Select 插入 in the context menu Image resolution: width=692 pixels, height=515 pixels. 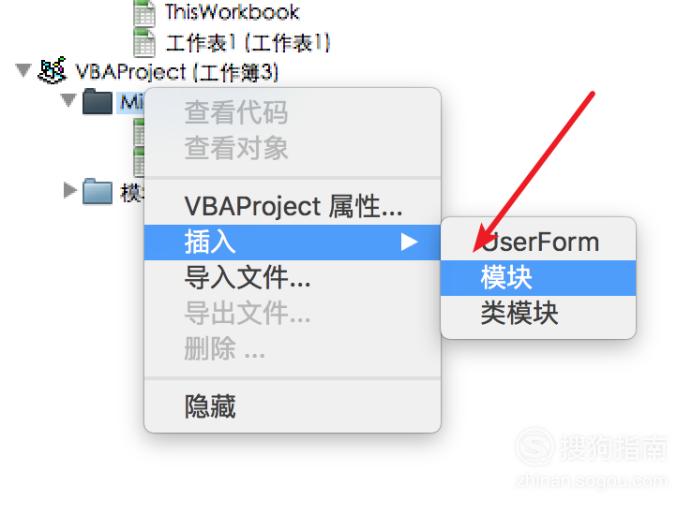292,242
